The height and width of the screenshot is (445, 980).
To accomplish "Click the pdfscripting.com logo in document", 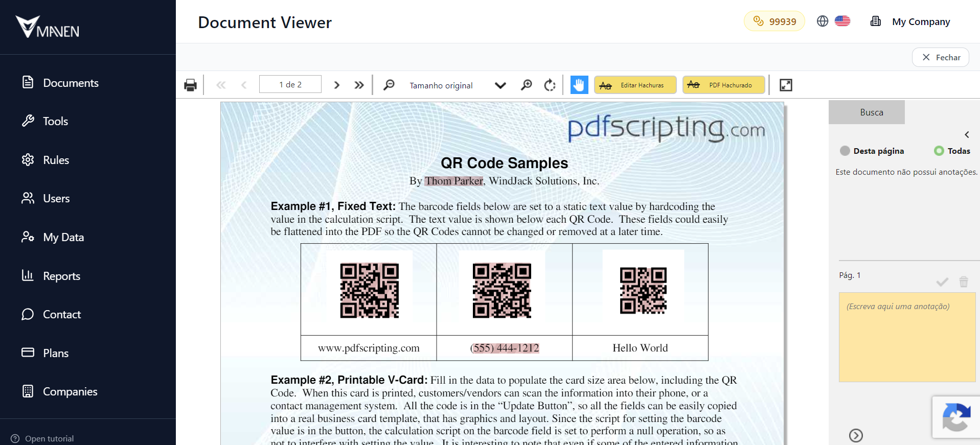I will (667, 128).
